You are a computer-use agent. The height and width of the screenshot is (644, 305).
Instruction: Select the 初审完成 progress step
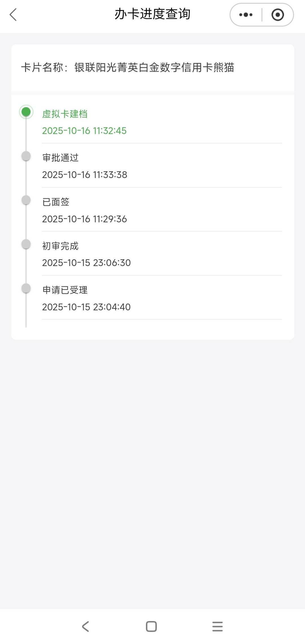tap(60, 246)
